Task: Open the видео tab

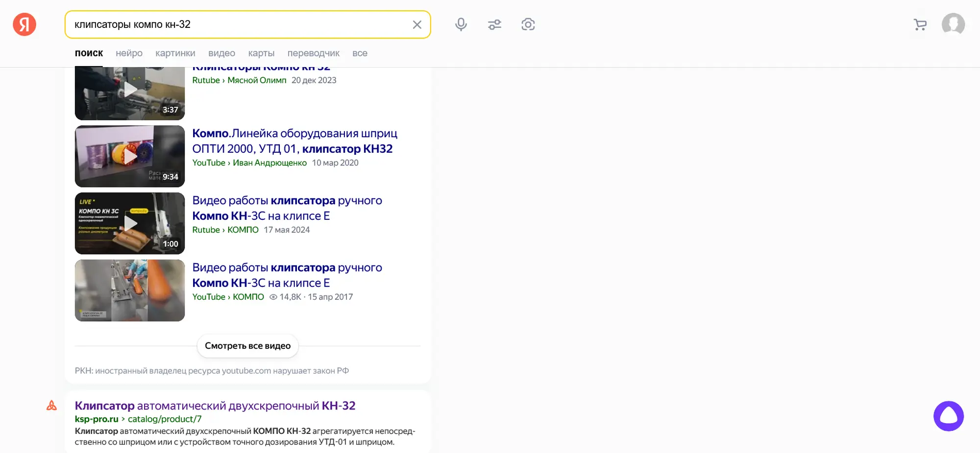Action: coord(221,53)
